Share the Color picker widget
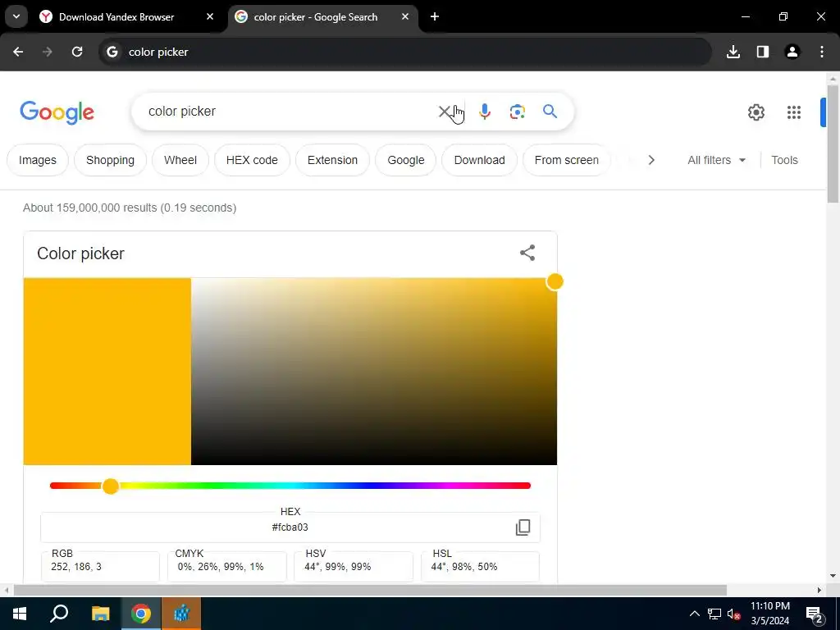Screen dimensions: 840x630 pyautogui.click(x=527, y=253)
